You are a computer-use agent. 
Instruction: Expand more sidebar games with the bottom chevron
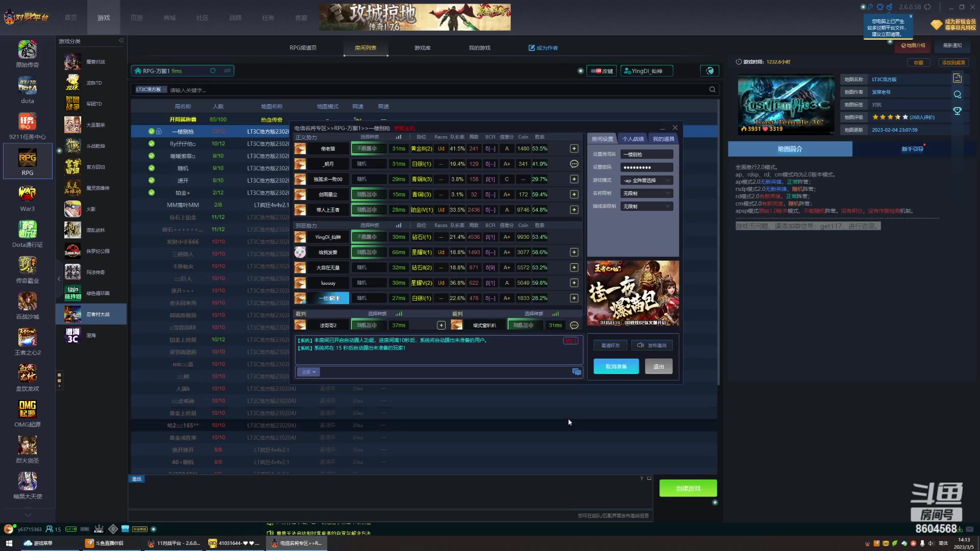click(x=28, y=515)
